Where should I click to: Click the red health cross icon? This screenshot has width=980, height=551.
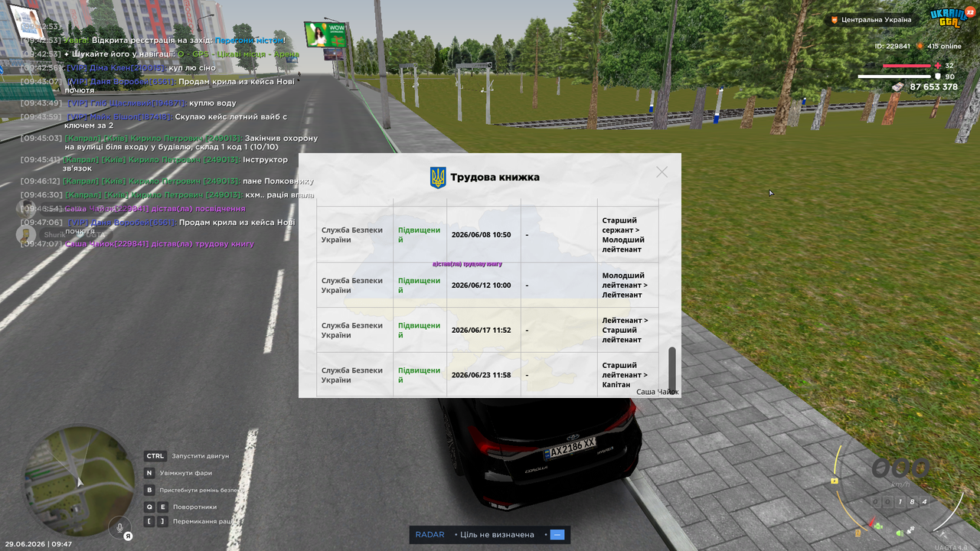pyautogui.click(x=939, y=66)
